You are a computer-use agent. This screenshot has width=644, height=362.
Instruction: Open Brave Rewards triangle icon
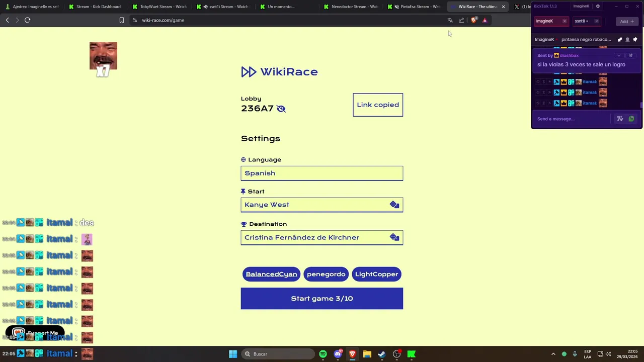click(x=485, y=20)
